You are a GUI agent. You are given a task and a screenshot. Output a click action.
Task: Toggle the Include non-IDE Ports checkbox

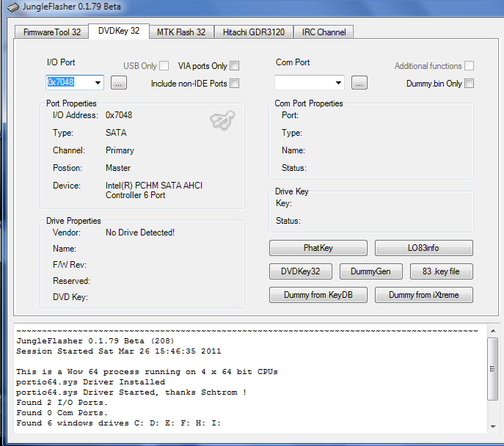pos(235,84)
